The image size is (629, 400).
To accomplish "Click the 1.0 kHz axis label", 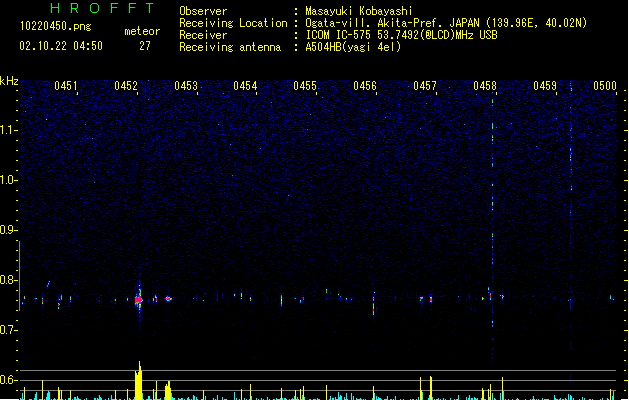I will (8, 180).
